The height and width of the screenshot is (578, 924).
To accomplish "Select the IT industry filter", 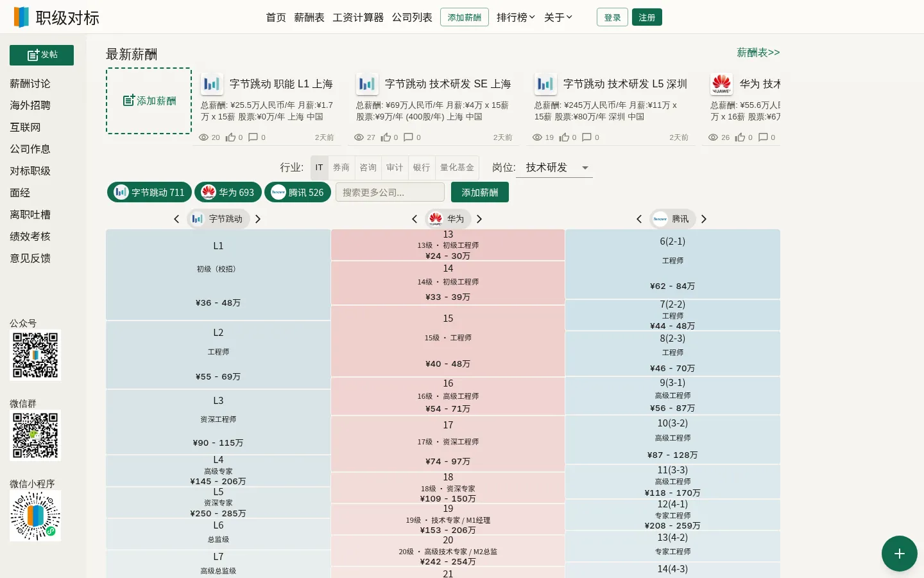I will tap(319, 168).
